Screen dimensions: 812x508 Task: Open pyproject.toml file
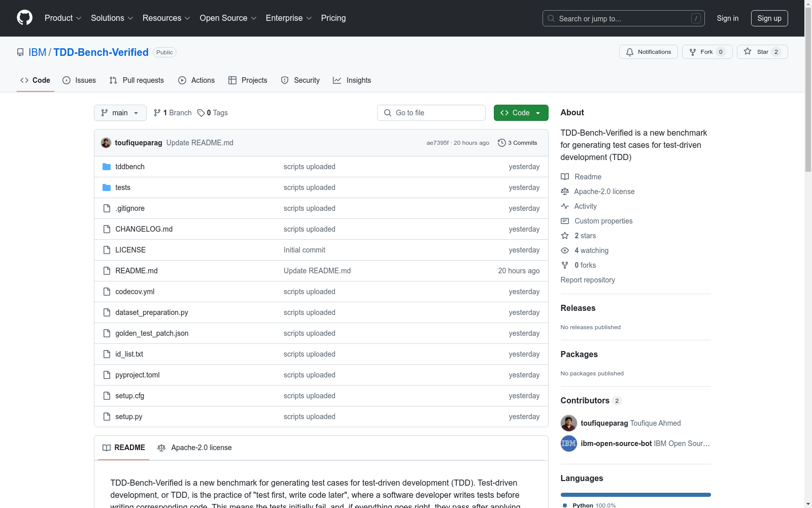coord(138,375)
